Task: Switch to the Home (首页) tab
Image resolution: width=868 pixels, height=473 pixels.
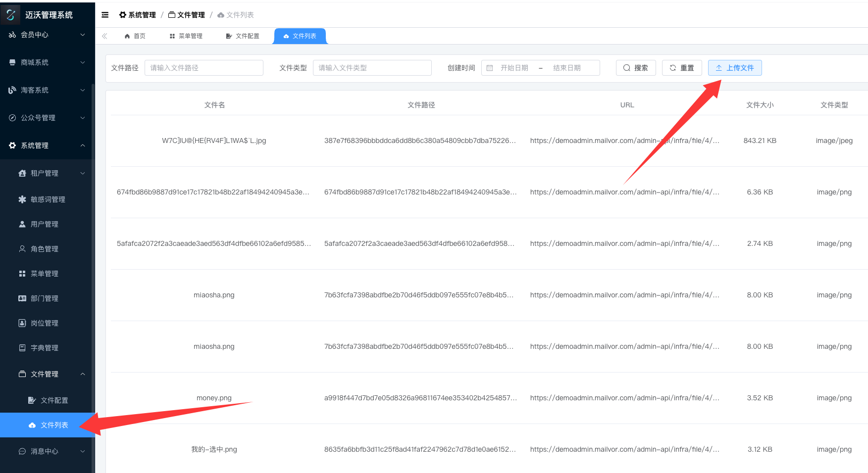Action: [x=135, y=36]
